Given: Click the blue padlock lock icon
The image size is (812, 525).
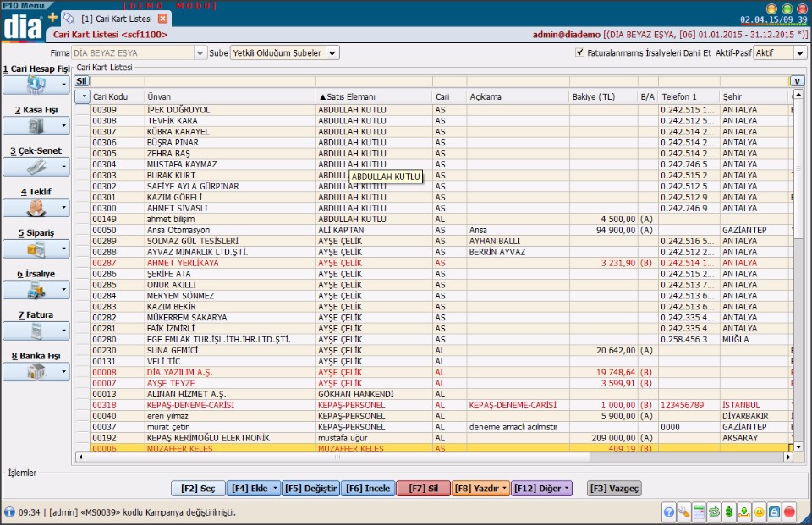Looking at the screenshot, I should [774, 512].
